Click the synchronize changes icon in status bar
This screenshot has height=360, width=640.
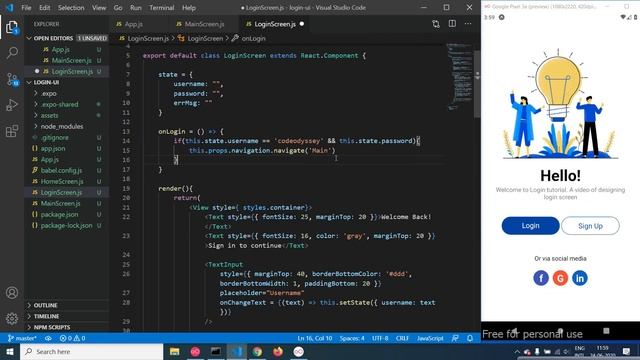tap(48, 338)
